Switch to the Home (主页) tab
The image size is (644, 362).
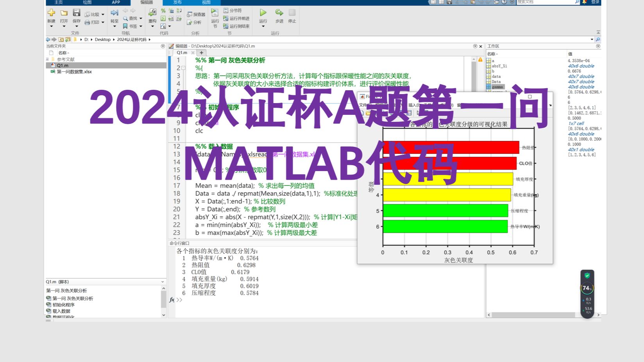[x=59, y=2]
